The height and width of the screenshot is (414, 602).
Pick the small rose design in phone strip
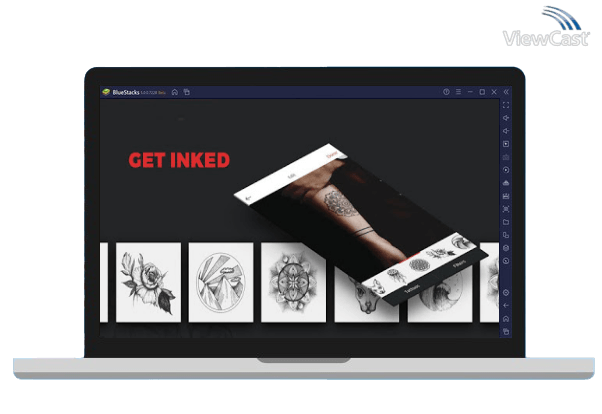tap(440, 253)
